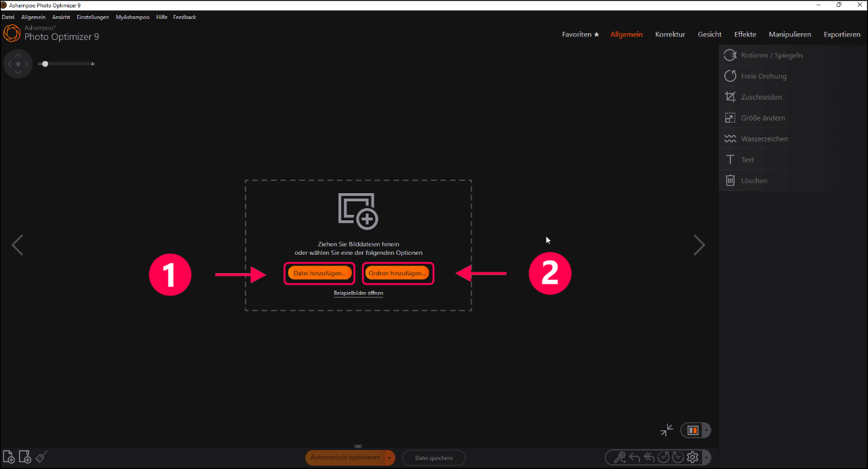Viewport: 868px width, 469px height.
Task: Switch to the orange Allgemein tab
Action: [627, 35]
